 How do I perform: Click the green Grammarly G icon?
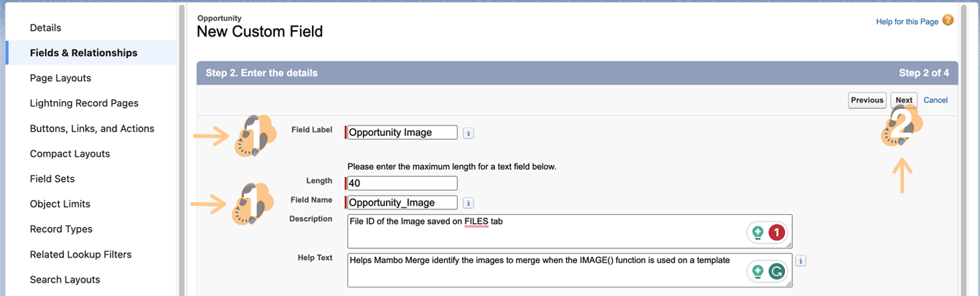coord(776,272)
